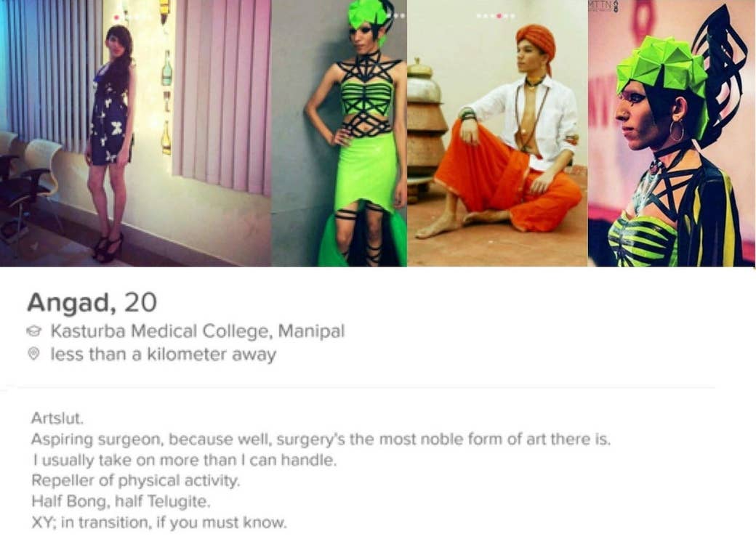Click the less than a kilometer away text

coord(164,354)
